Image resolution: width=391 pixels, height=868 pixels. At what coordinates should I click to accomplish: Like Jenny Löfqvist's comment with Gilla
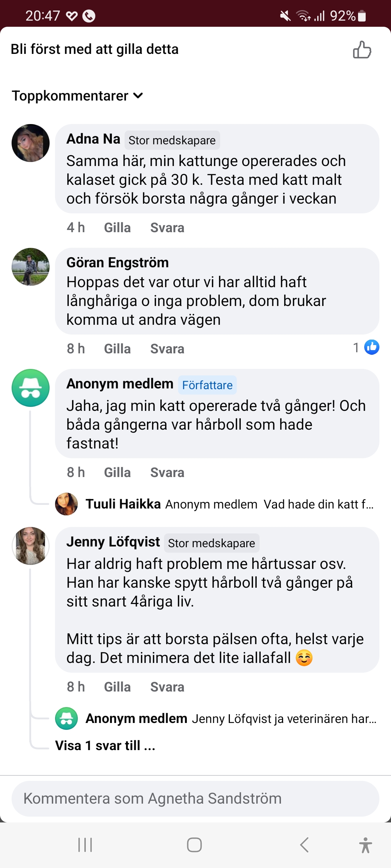(x=117, y=687)
